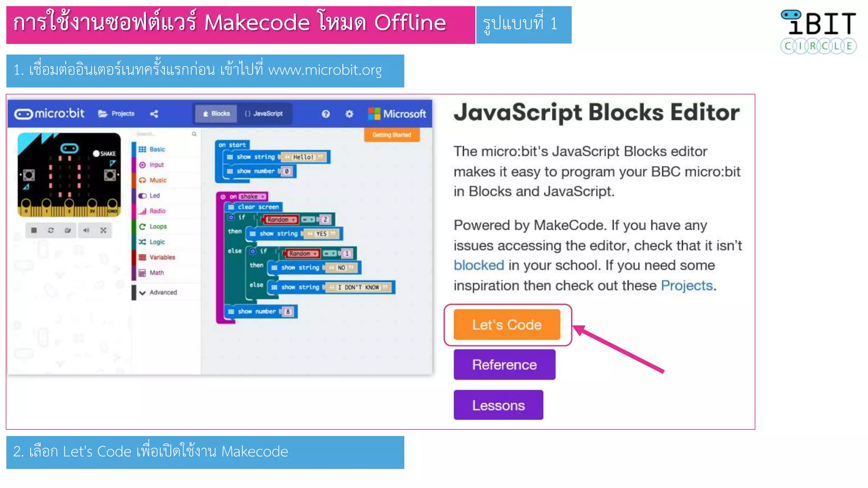Switch to the JavaScript tab
This screenshot has width=868, height=488.
(264, 114)
